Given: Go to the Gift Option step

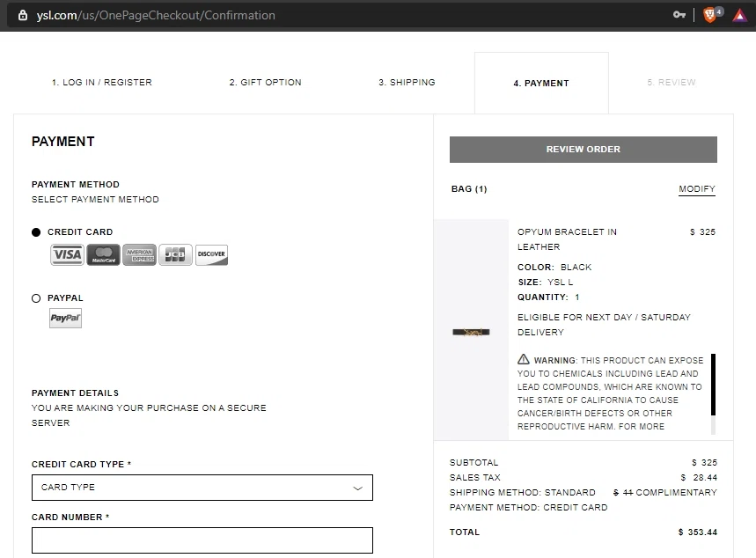Looking at the screenshot, I should pos(265,83).
